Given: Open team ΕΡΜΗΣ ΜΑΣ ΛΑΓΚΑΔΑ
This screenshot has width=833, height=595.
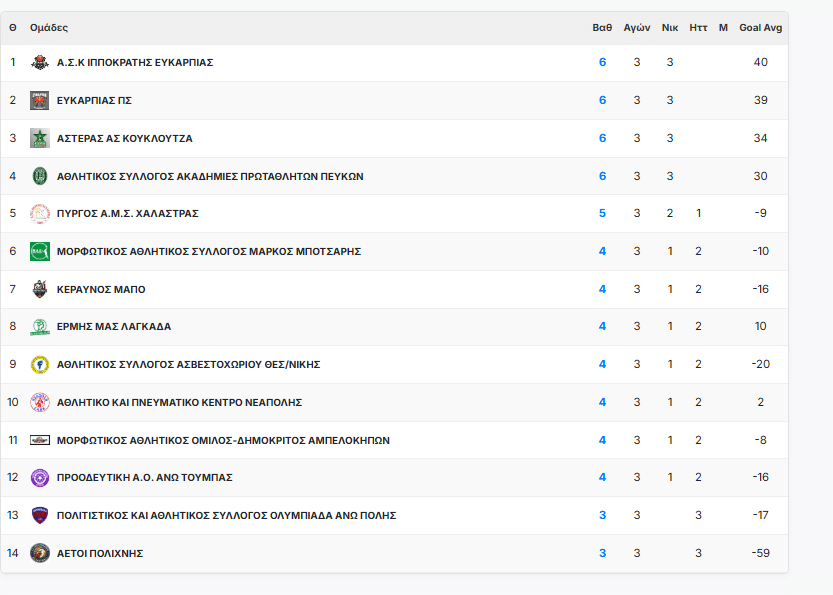Looking at the screenshot, I should pyautogui.click(x=114, y=327).
